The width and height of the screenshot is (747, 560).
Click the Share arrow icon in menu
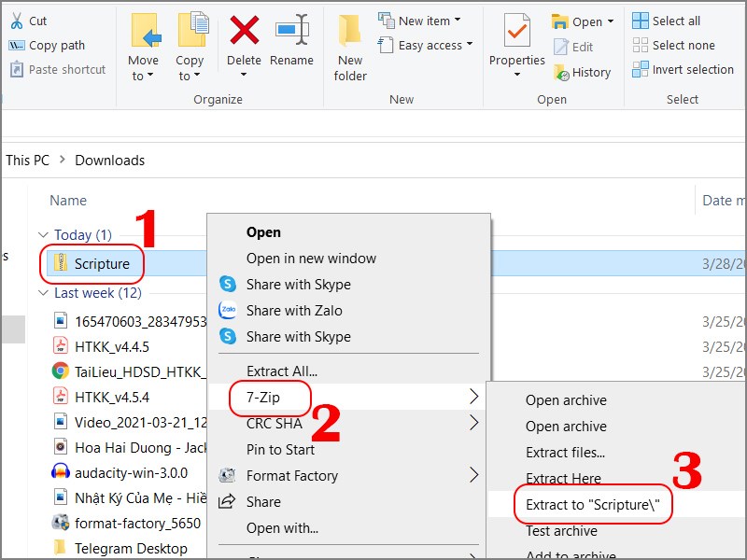tap(227, 501)
